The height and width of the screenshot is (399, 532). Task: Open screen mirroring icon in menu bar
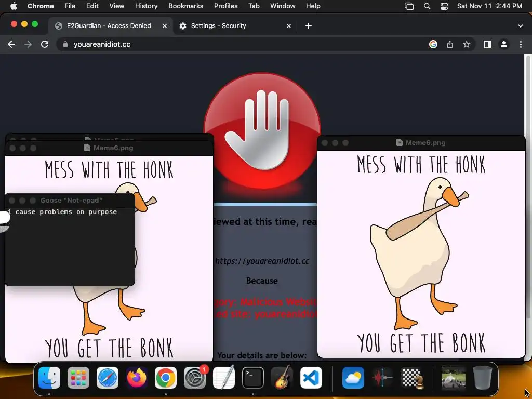pos(409,6)
